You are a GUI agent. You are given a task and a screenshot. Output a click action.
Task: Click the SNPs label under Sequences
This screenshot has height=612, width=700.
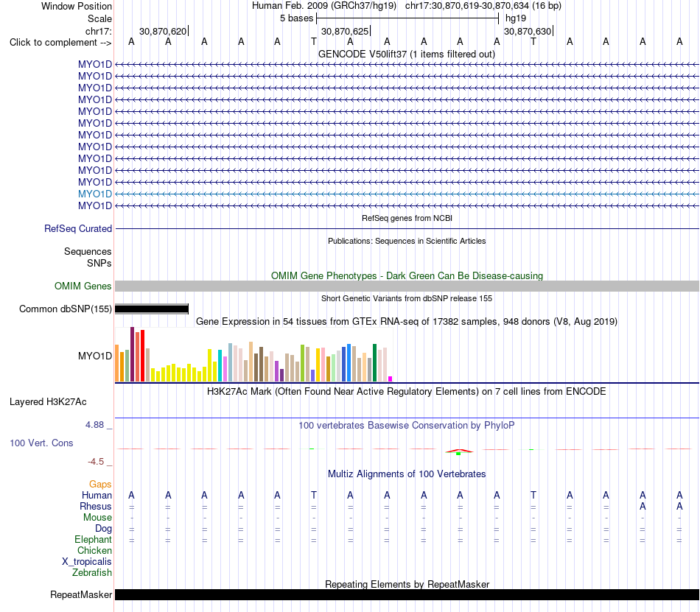(99, 263)
